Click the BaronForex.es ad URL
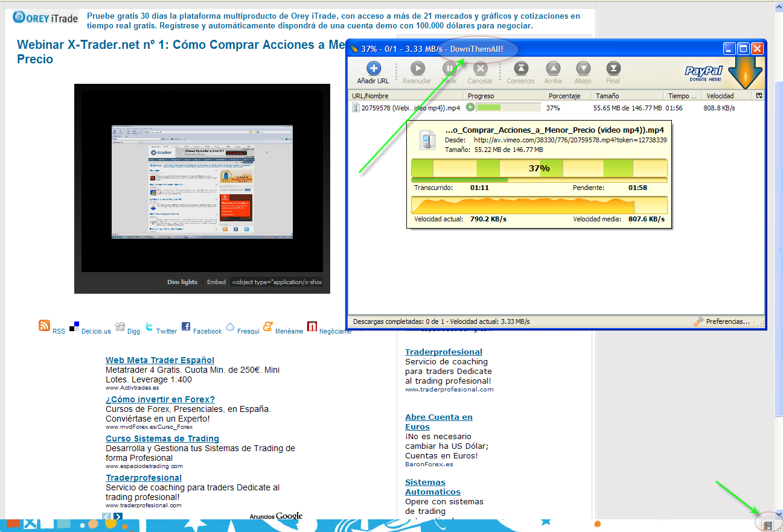The width and height of the screenshot is (783, 532). [429, 464]
